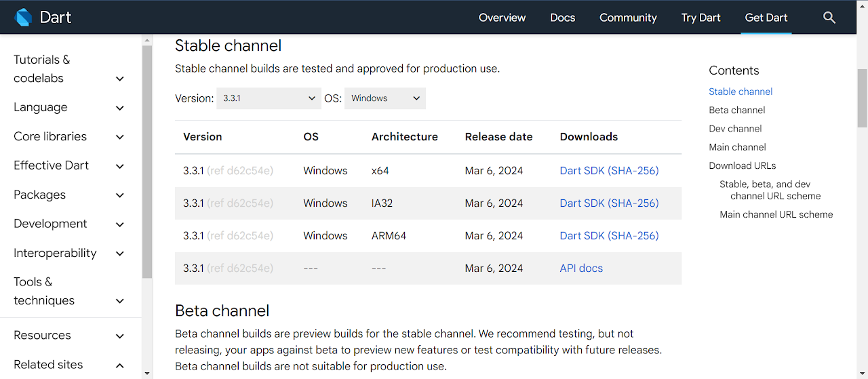Viewport: 868px width, 379px height.
Task: Click the IA32 architecture cell
Action: [382, 203]
